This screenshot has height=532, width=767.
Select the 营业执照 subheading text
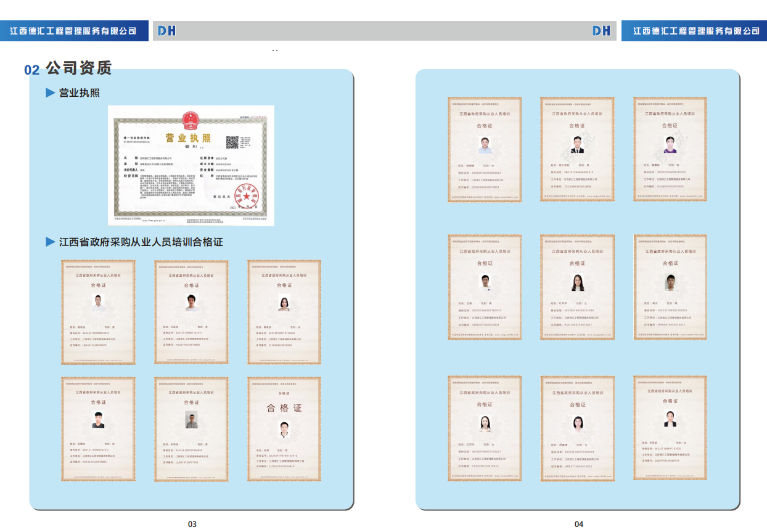79,93
